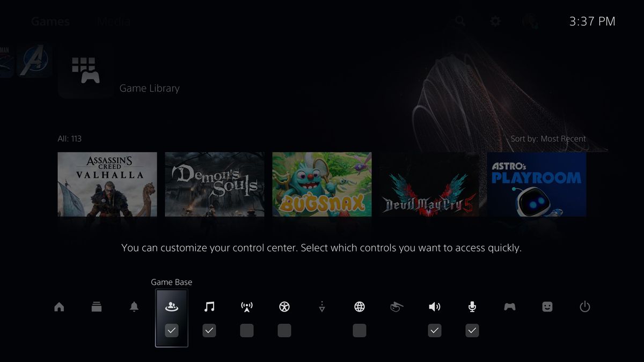This screenshot has height=362, width=644.
Task: Select the Accessories controller icon
Action: tap(509, 306)
